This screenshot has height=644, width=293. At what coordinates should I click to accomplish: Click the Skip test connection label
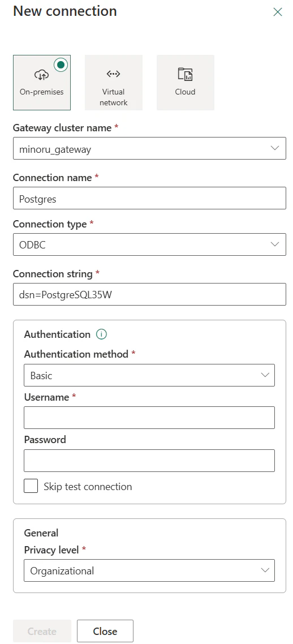click(x=88, y=487)
